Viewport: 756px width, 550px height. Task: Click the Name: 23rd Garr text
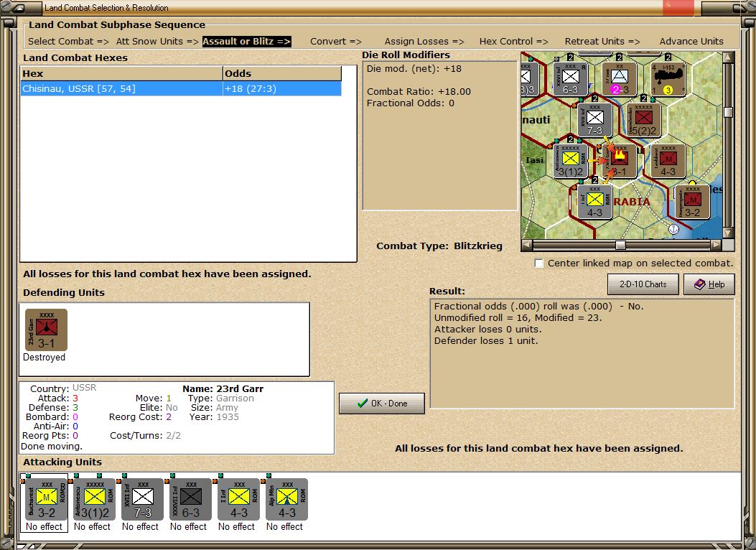tap(223, 388)
